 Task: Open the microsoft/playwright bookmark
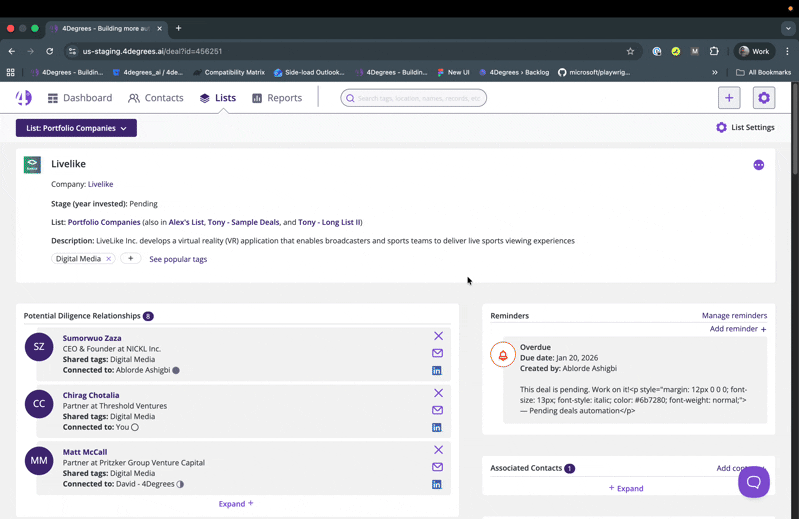point(594,72)
